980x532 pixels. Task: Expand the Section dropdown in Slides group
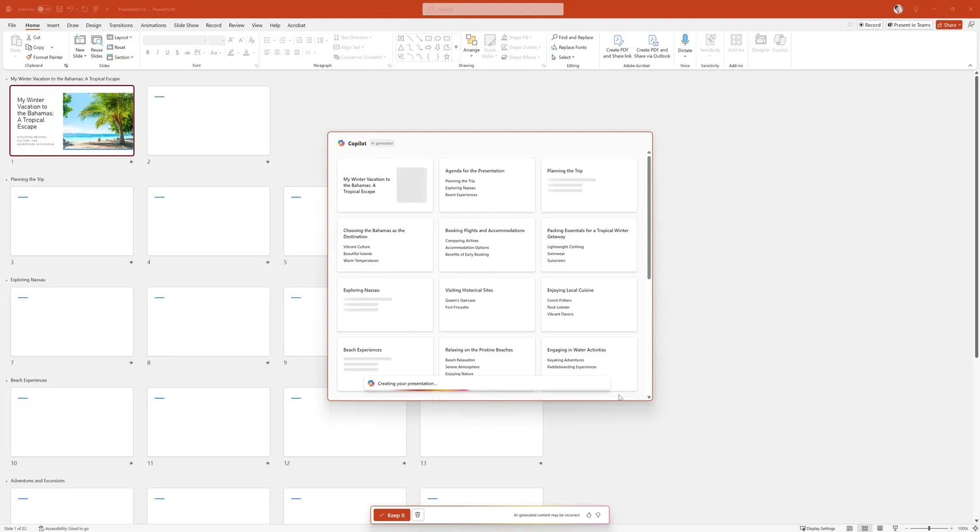[121, 58]
